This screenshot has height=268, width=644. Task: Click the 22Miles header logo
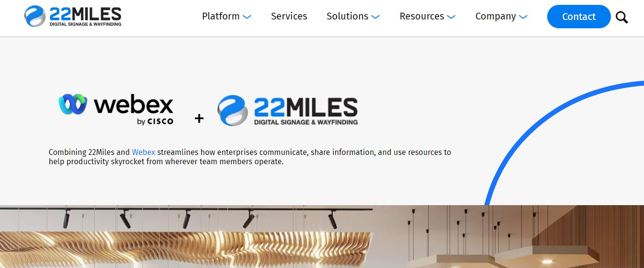tap(73, 16)
